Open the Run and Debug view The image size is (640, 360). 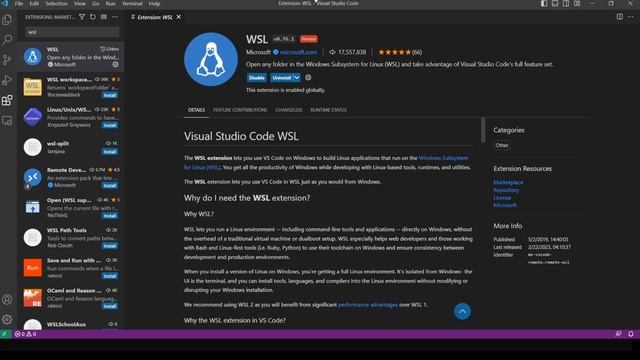(x=7, y=80)
